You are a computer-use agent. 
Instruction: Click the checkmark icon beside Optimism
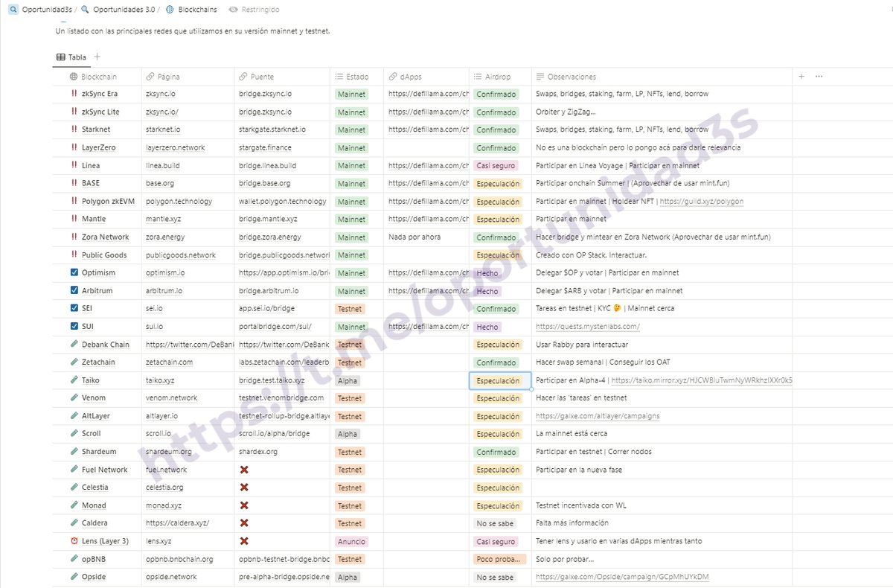(x=74, y=272)
